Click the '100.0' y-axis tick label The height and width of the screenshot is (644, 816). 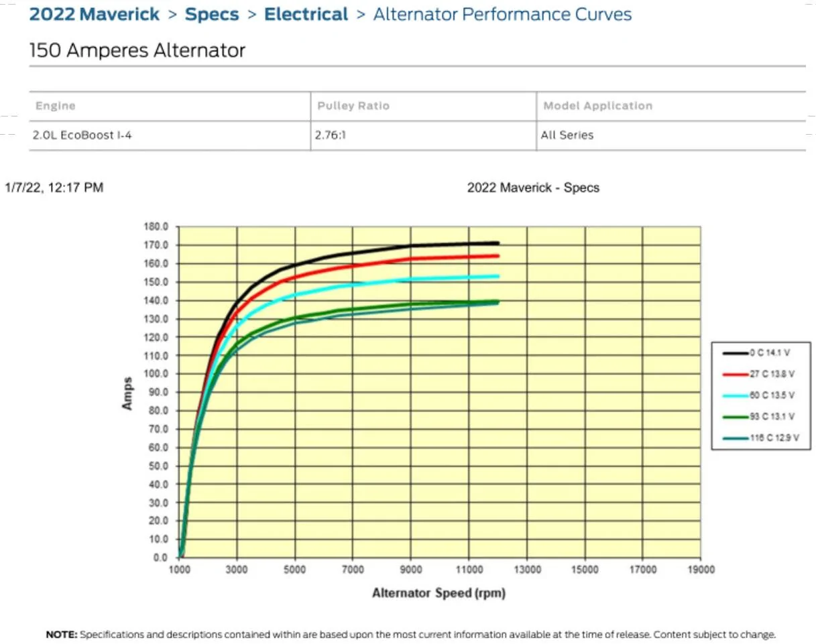[156, 374]
